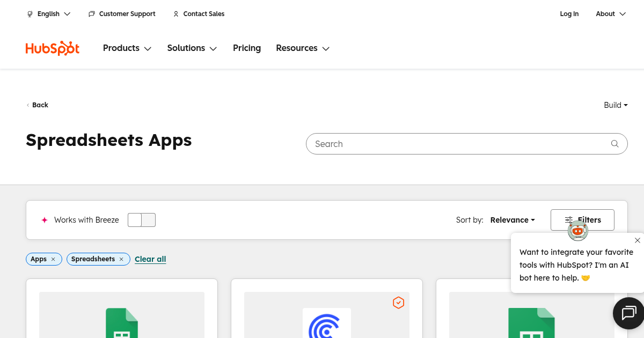
Task: Click the Breeze sparkle icon
Action: [x=45, y=220]
